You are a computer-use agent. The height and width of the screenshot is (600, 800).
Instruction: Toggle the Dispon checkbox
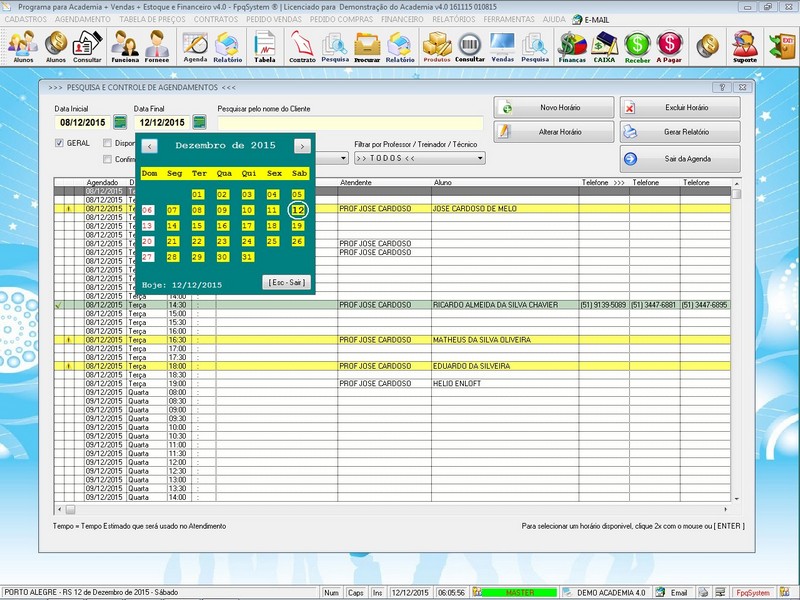(x=107, y=143)
